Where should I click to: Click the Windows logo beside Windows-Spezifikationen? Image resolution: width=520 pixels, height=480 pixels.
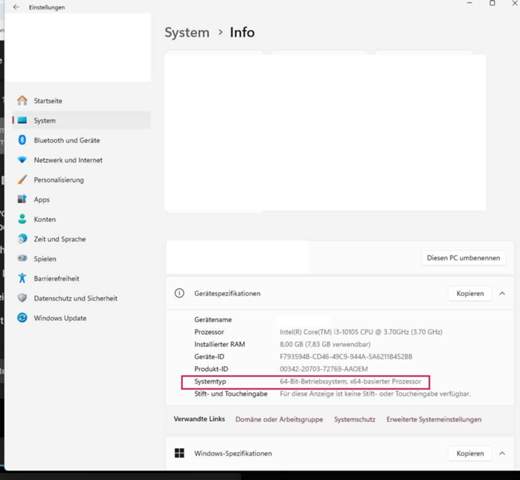coord(179,453)
